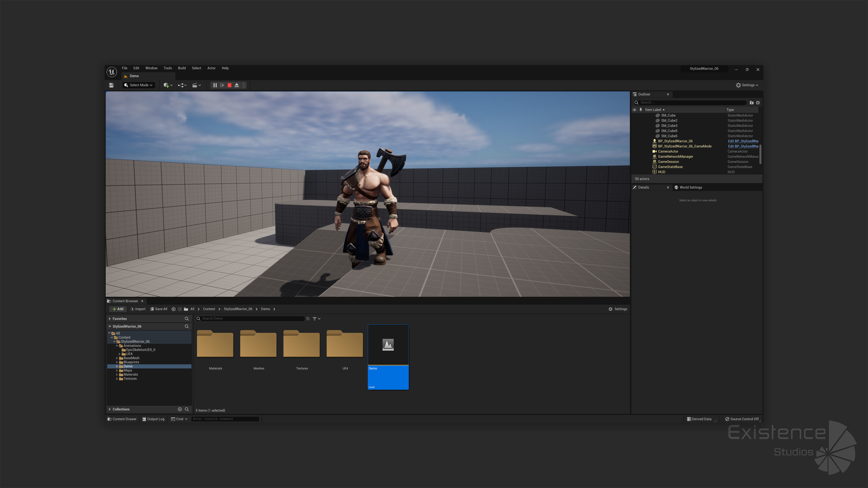Click the StylizedWarrior_06 breadcrumb
The height and width of the screenshot is (488, 868).
(238, 309)
